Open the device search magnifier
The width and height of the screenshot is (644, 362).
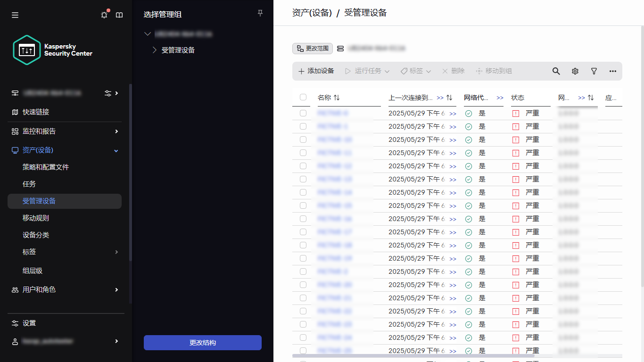556,71
